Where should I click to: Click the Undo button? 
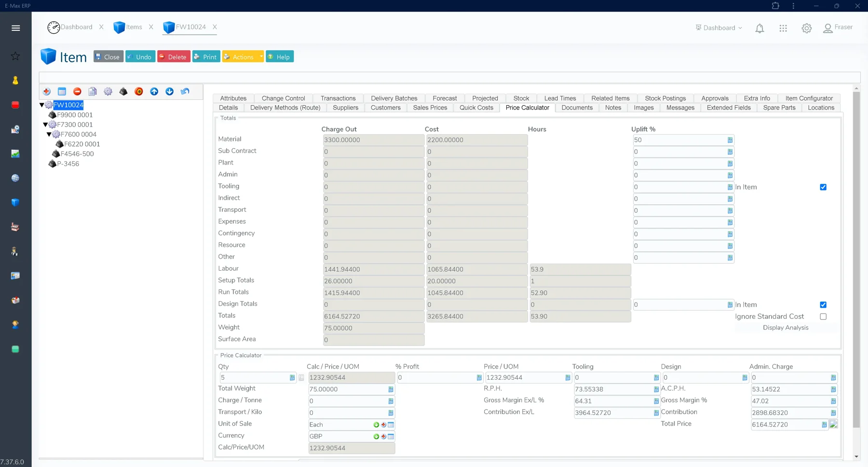click(x=140, y=56)
